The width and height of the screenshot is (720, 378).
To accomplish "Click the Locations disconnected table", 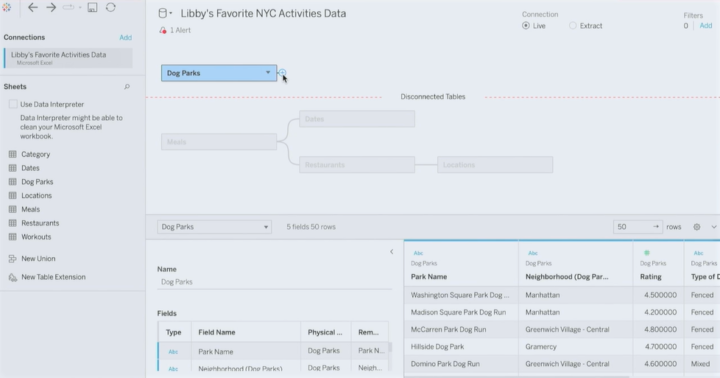I will [x=495, y=165].
